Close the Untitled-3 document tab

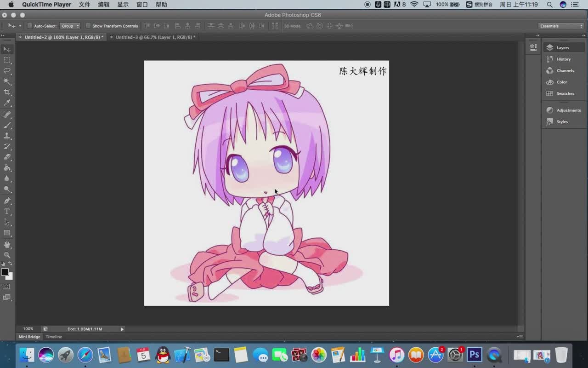click(111, 37)
